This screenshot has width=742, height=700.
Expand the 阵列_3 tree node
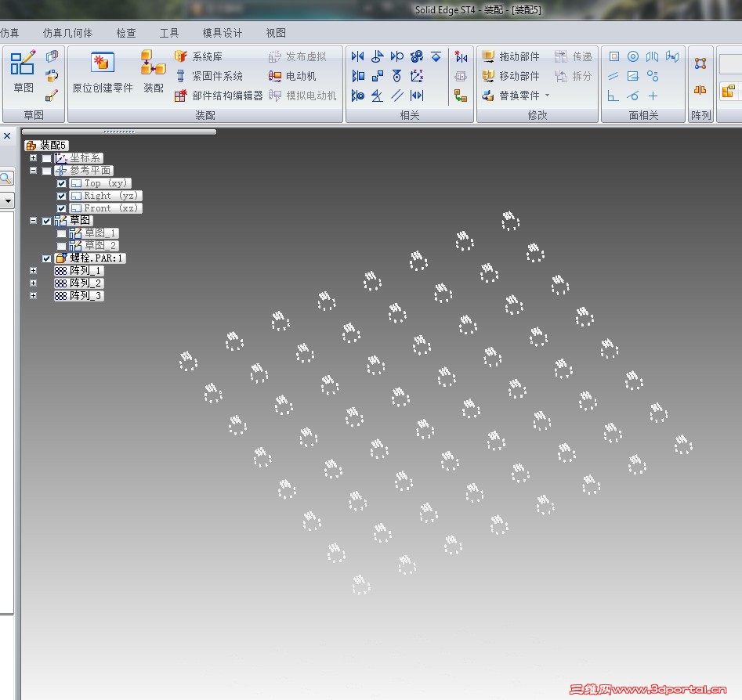[33, 295]
